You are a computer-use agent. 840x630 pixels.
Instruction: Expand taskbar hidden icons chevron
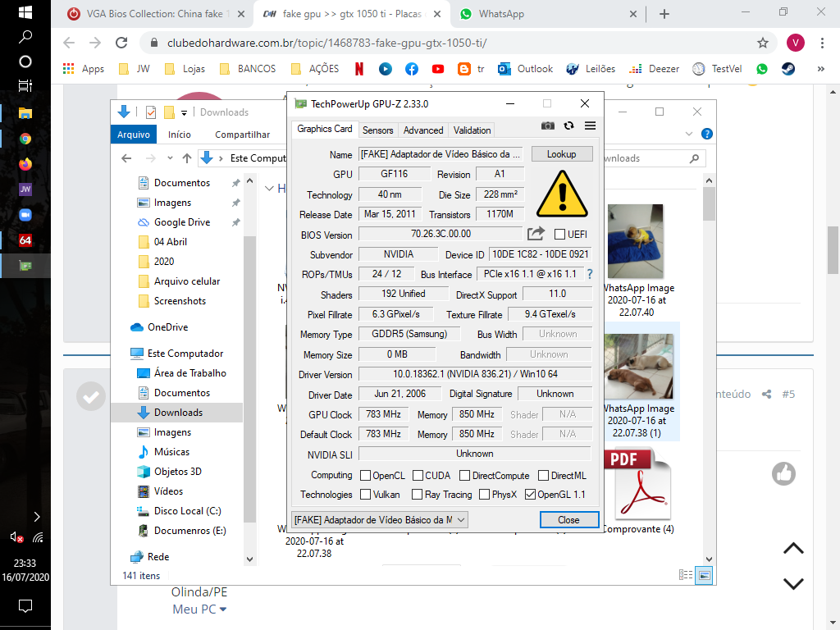click(x=36, y=517)
